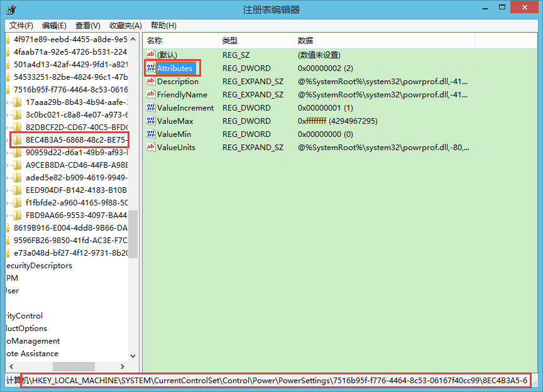Select the Description string value icon
This screenshot has height=392, width=543.
150,81
